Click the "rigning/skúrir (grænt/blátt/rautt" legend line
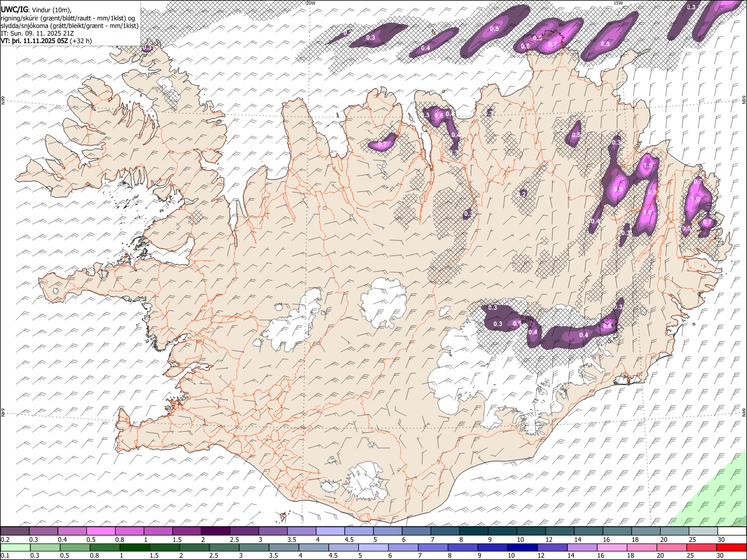The width and height of the screenshot is (747, 560). click(x=69, y=17)
